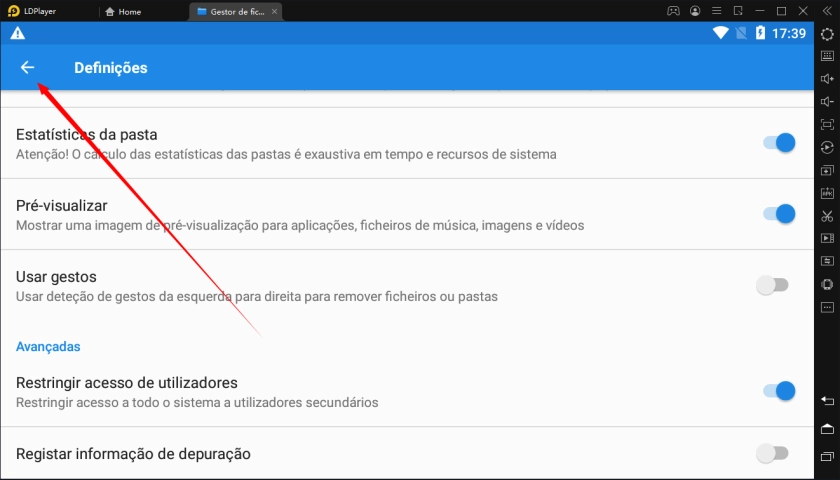The image size is (840, 480).
Task: Open gamepad settings in title bar
Action: [x=673, y=11]
